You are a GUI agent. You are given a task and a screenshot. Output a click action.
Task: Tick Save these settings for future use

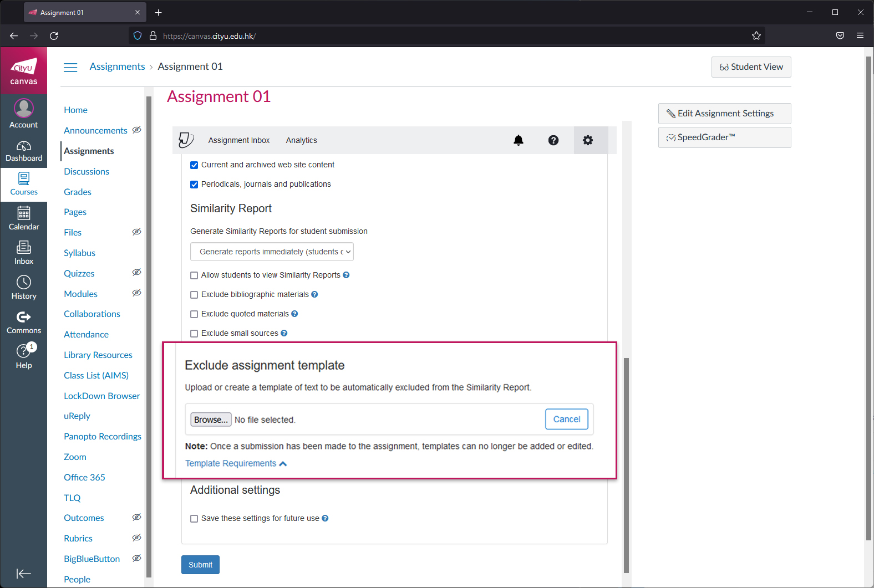click(194, 519)
